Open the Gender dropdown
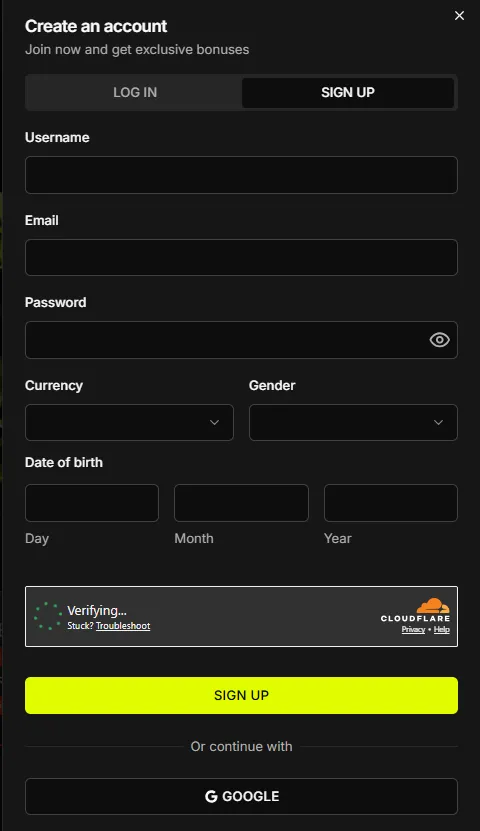The image size is (480, 831). click(353, 422)
